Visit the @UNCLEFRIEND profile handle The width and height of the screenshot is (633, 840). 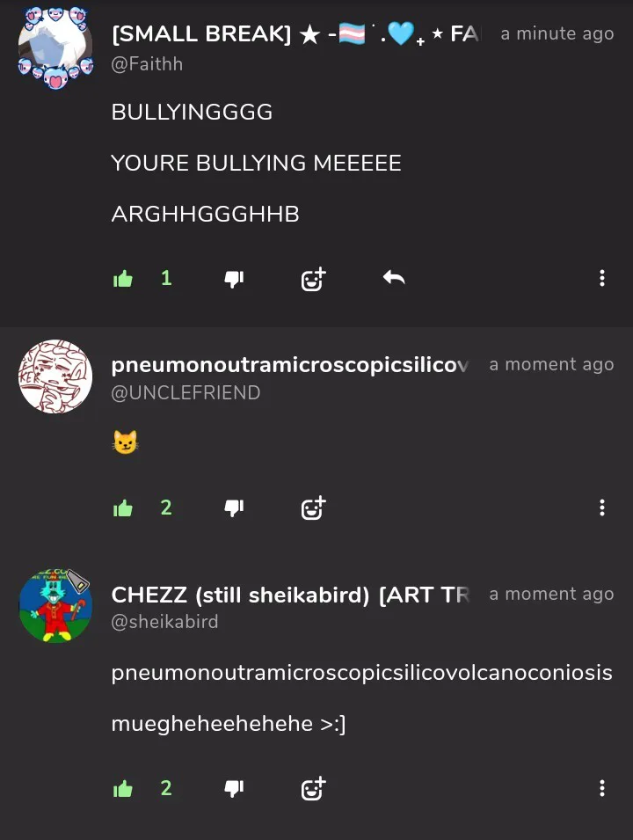coord(186,392)
